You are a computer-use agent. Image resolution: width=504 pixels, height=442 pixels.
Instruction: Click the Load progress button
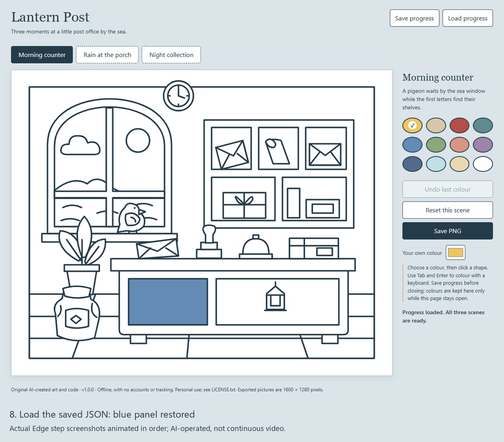(468, 18)
